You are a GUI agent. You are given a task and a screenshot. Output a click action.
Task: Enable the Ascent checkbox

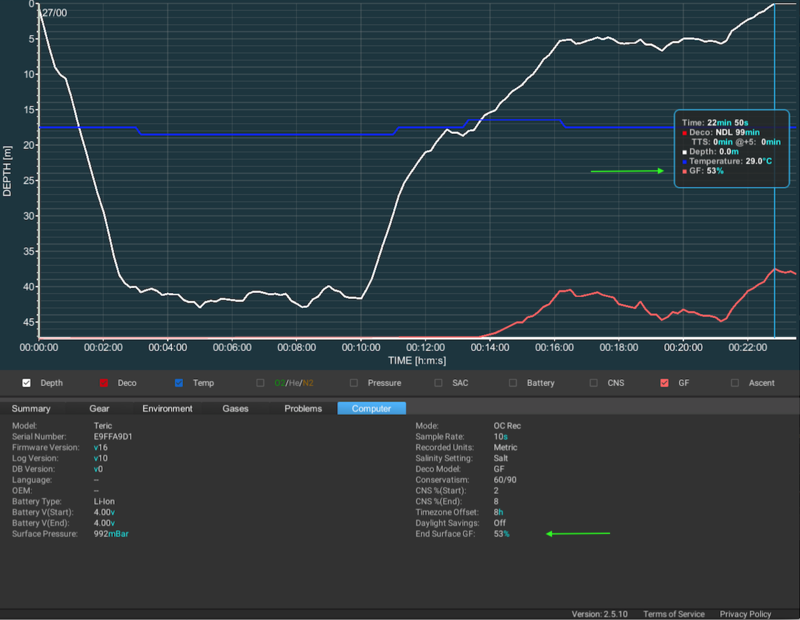737,383
